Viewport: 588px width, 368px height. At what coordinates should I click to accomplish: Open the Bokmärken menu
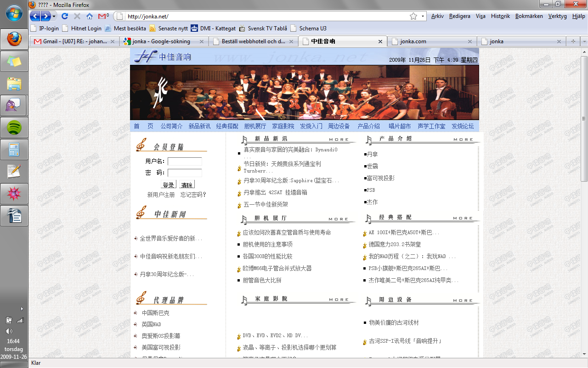pyautogui.click(x=529, y=16)
